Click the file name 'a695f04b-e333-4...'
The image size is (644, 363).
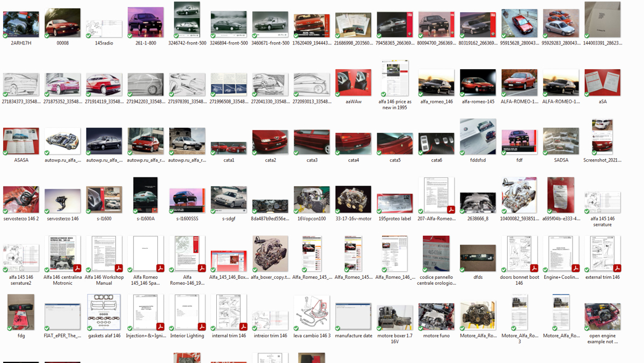tap(561, 219)
